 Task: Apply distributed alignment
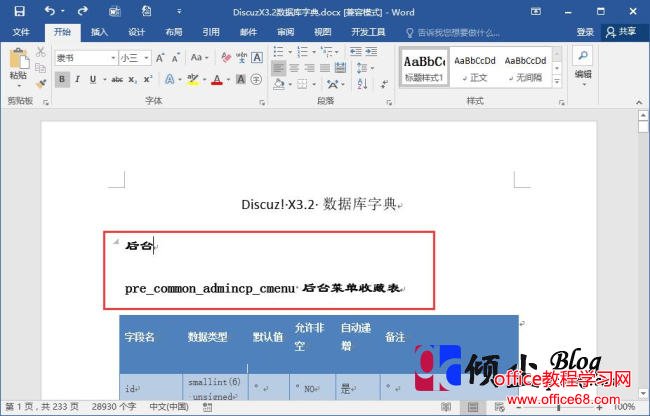(340, 68)
